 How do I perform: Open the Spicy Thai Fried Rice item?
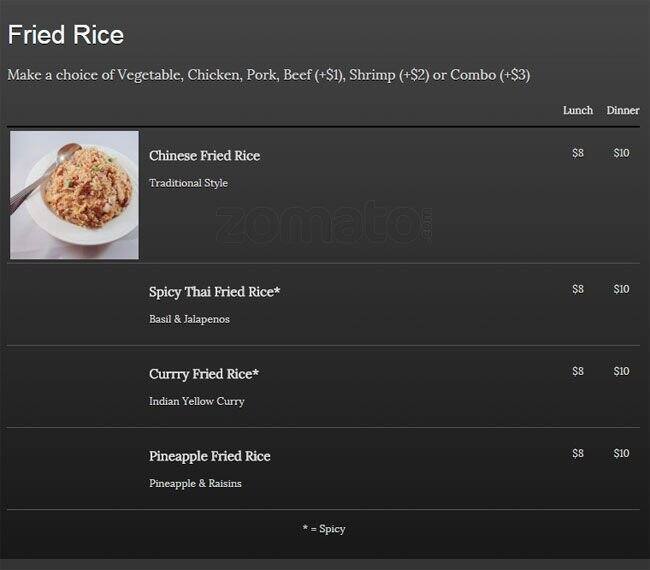[214, 292]
